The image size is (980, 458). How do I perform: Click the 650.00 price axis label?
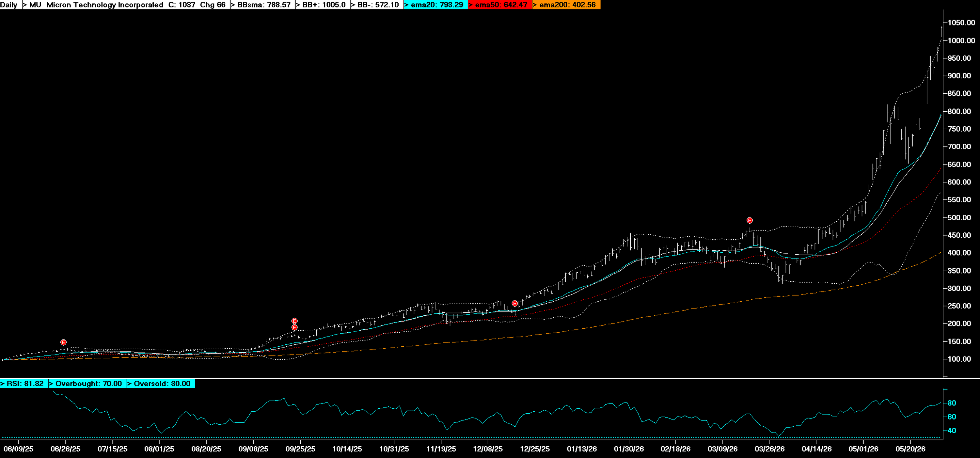coord(960,165)
